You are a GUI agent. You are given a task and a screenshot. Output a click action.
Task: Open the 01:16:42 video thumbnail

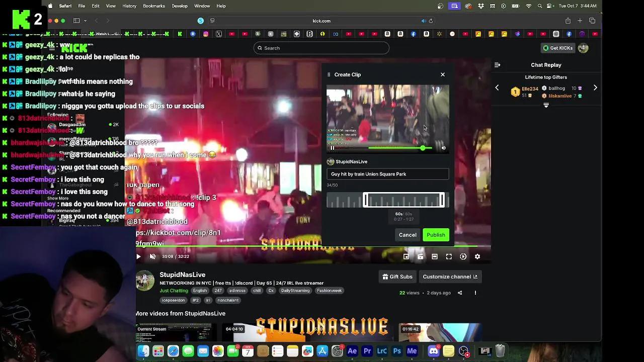pyautogui.click(x=441, y=333)
